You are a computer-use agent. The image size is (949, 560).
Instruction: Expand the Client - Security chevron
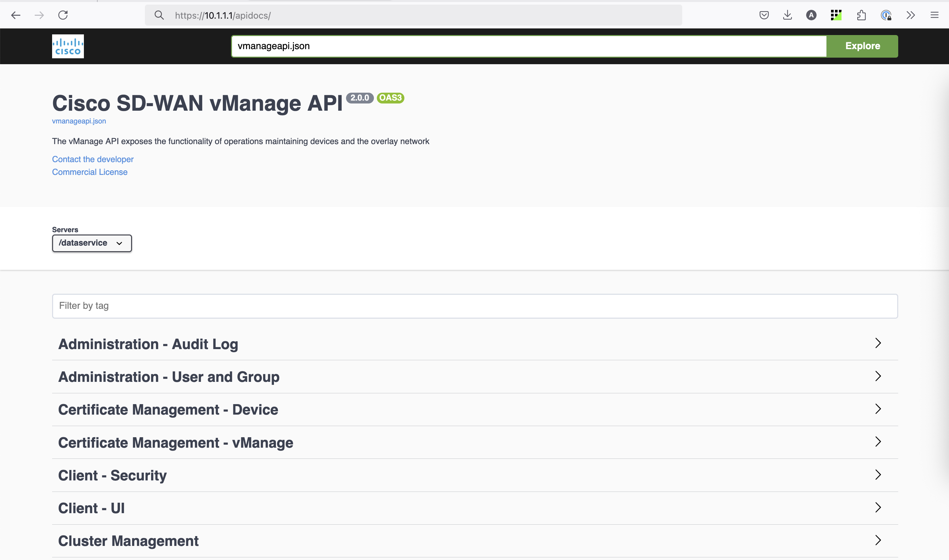(878, 475)
